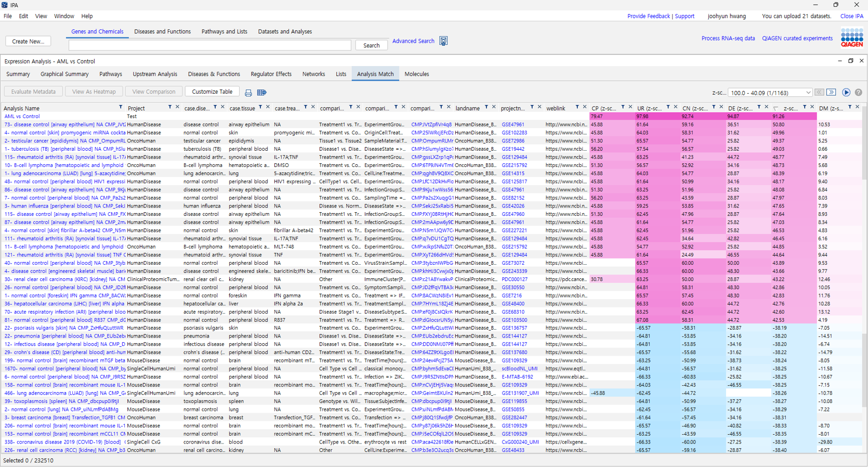Image resolution: width=868 pixels, height=467 pixels.
Task: Click into the search input field
Action: 209,45
